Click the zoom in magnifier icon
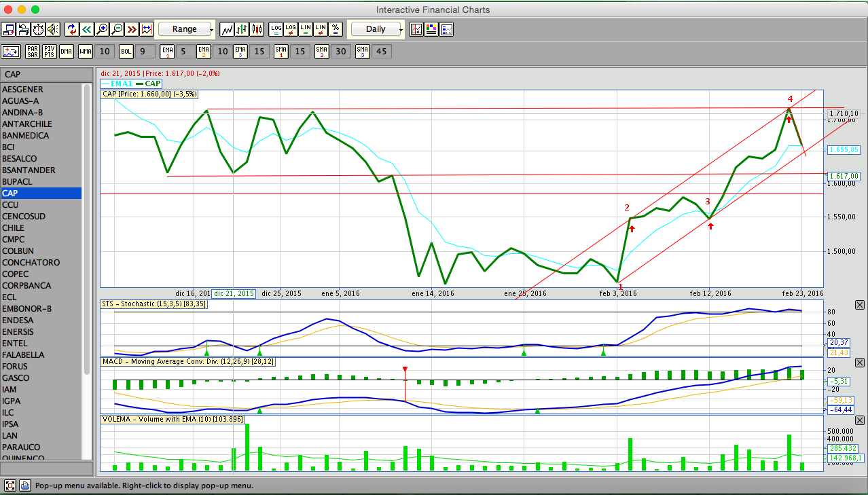The image size is (868, 495). pyautogui.click(x=102, y=29)
